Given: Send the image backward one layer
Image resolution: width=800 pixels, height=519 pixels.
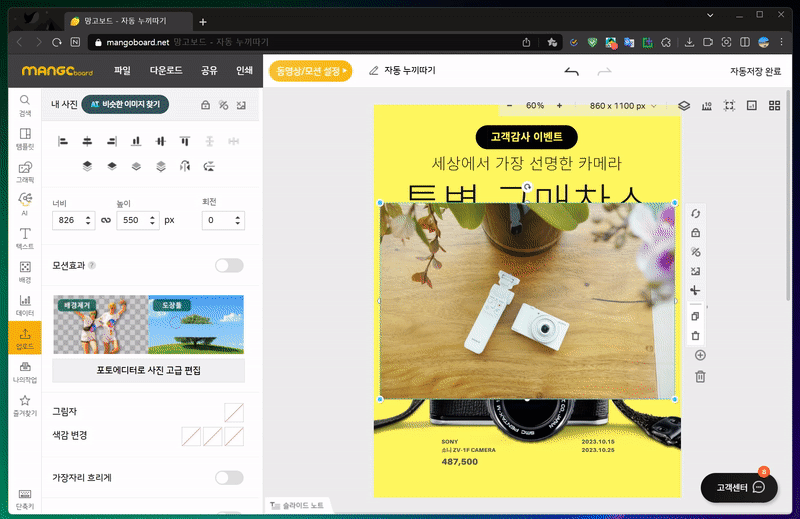Looking at the screenshot, I should tap(136, 166).
